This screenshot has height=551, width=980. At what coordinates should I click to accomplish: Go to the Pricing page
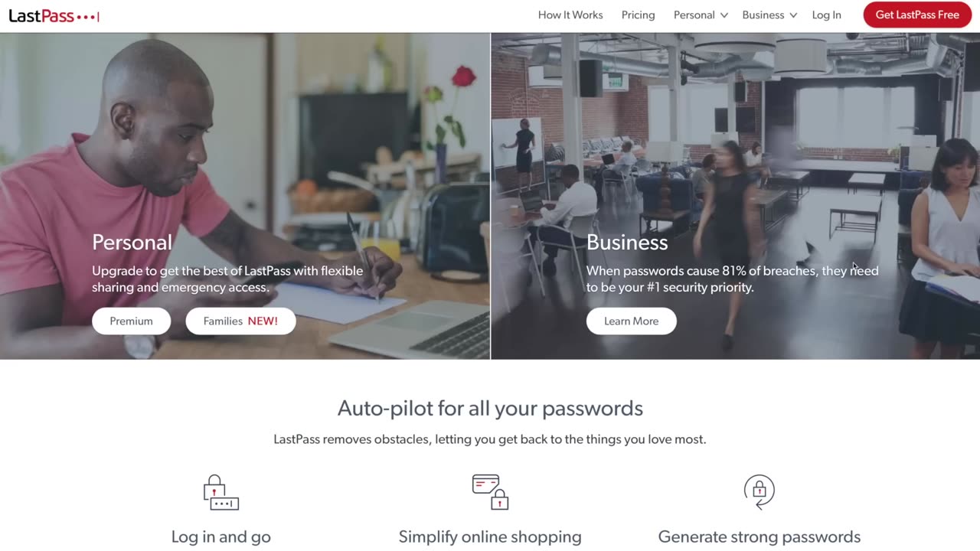coord(638,15)
